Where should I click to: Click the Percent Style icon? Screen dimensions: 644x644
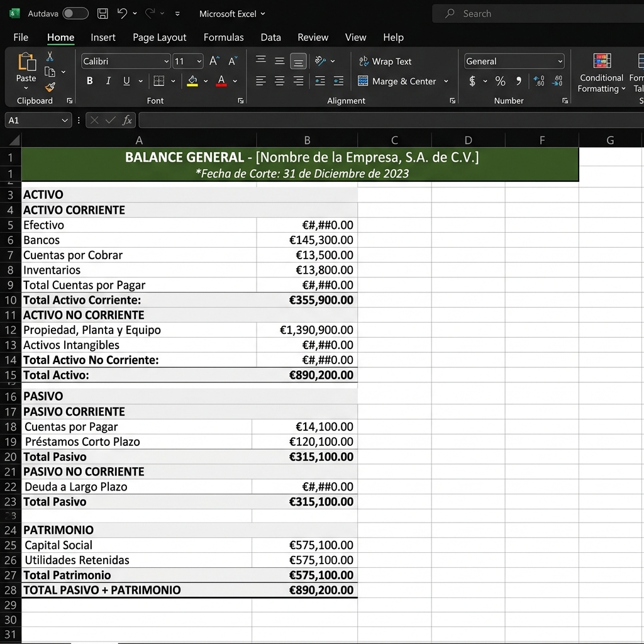pos(500,81)
